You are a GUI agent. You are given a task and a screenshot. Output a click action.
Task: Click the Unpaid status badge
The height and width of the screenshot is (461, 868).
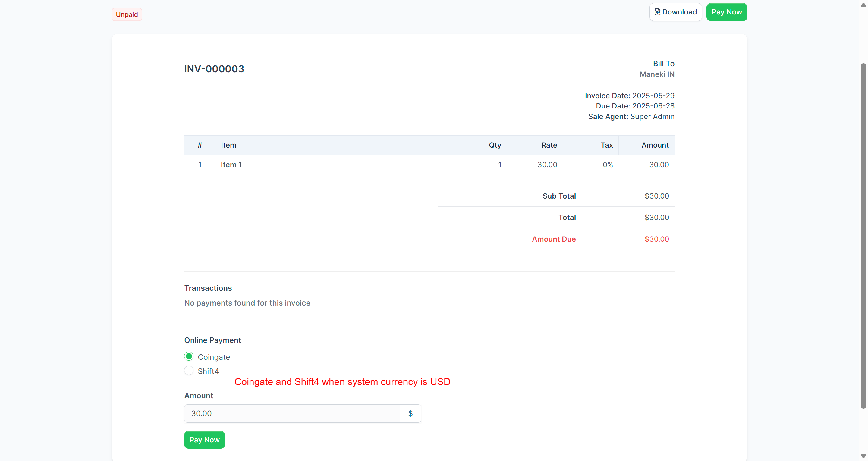[126, 14]
